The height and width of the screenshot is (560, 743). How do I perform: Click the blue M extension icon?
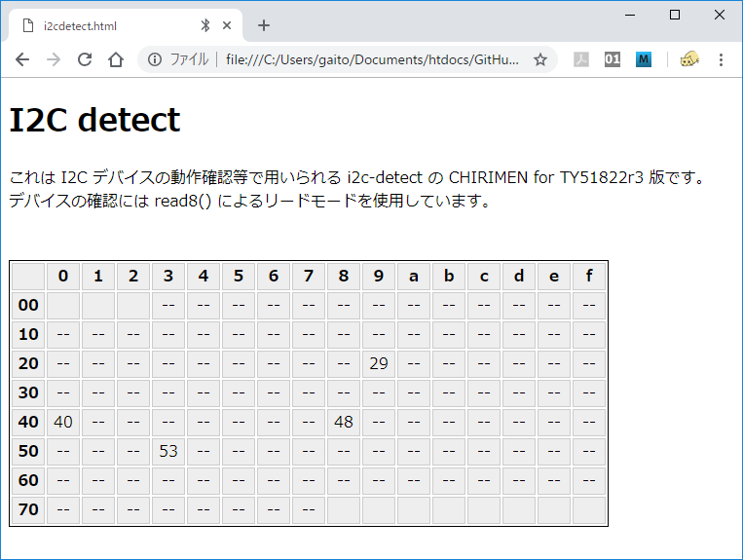click(x=644, y=59)
